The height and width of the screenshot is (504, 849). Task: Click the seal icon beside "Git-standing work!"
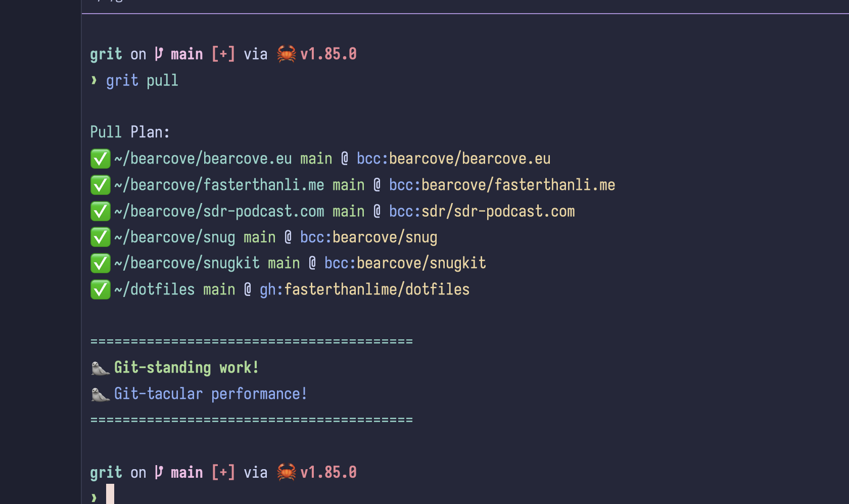(100, 368)
